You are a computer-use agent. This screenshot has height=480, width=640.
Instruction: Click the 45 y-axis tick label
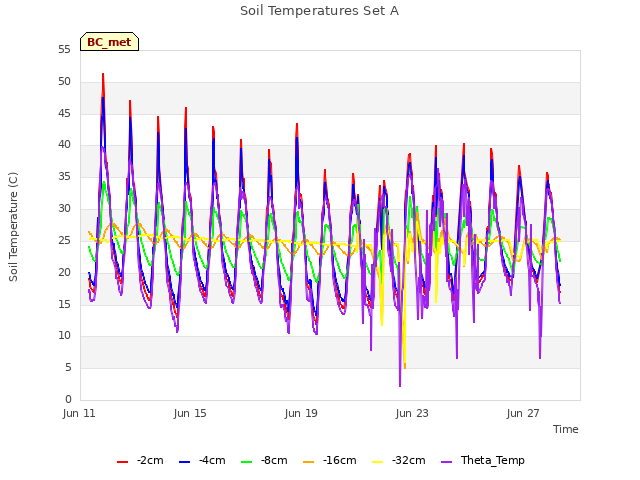[x=64, y=113]
